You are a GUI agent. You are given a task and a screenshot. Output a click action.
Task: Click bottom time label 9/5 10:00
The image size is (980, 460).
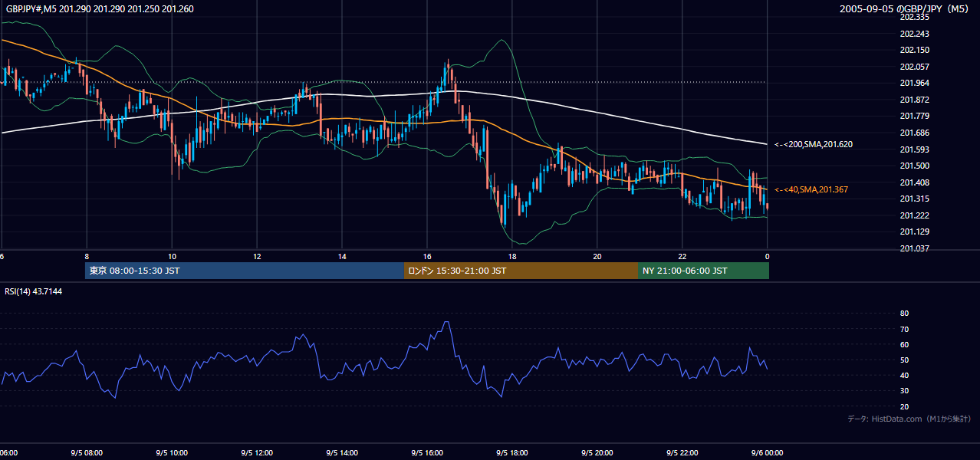(x=172, y=452)
